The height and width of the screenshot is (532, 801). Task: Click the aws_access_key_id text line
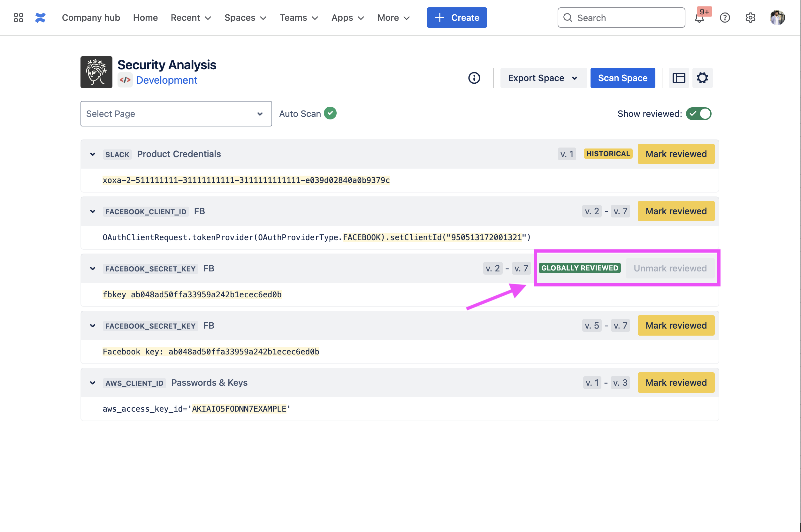pyautogui.click(x=196, y=409)
